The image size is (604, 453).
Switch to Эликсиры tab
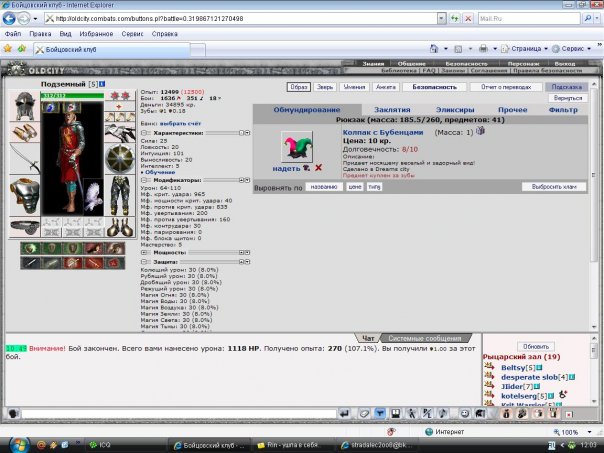coord(455,110)
